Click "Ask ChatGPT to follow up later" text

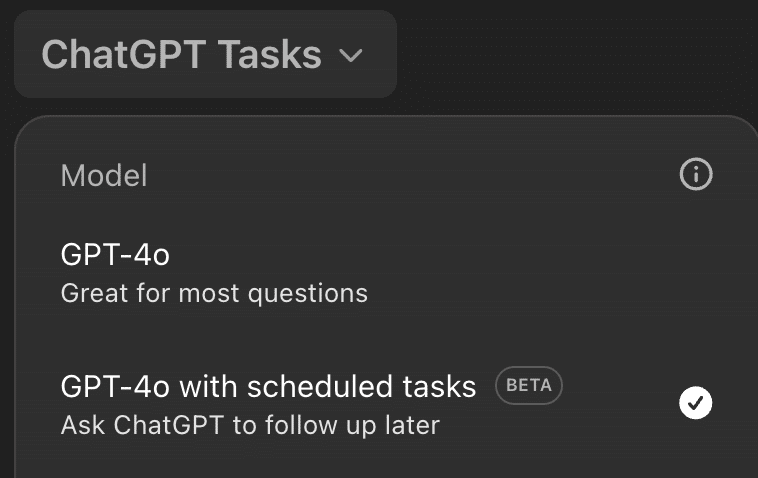point(250,425)
